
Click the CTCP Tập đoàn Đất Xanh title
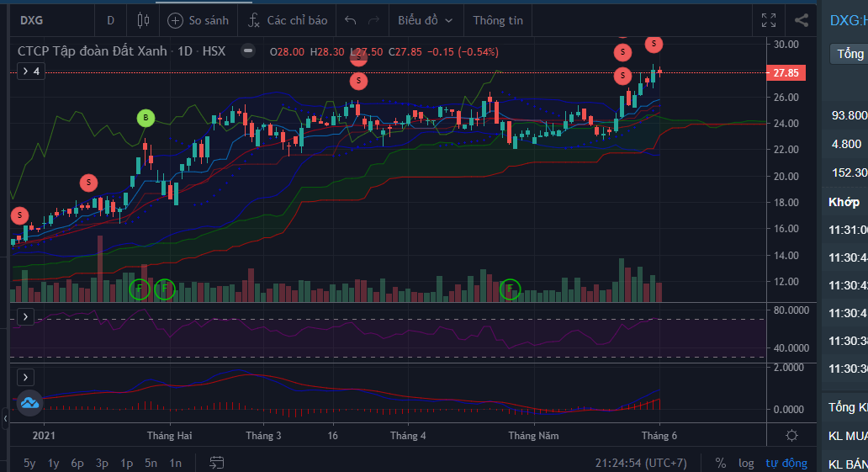click(x=92, y=51)
